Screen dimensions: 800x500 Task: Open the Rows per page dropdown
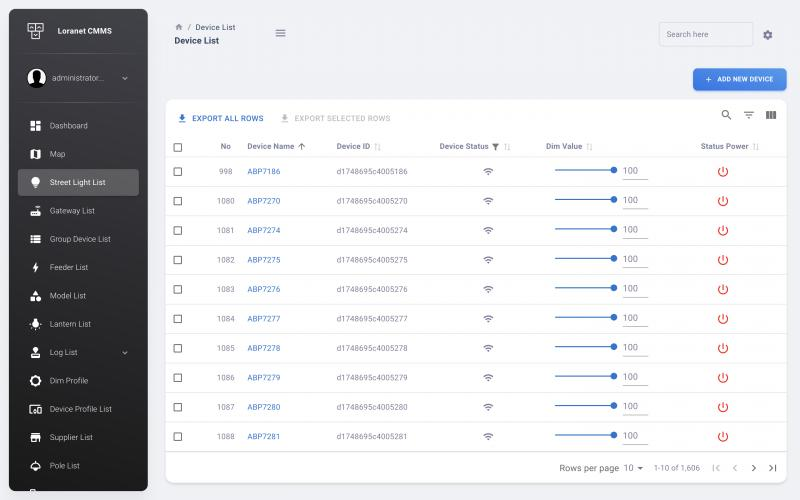[x=634, y=468]
